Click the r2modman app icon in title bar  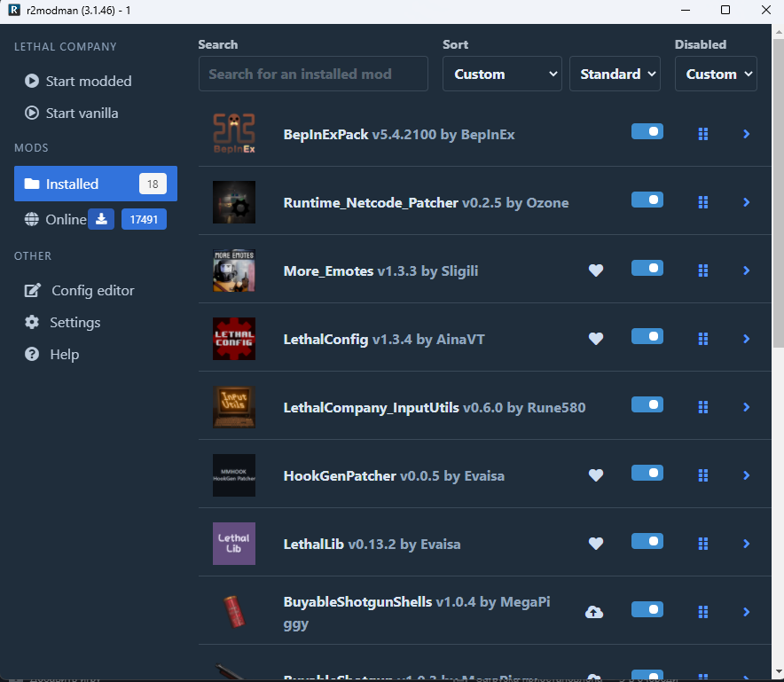click(x=14, y=10)
